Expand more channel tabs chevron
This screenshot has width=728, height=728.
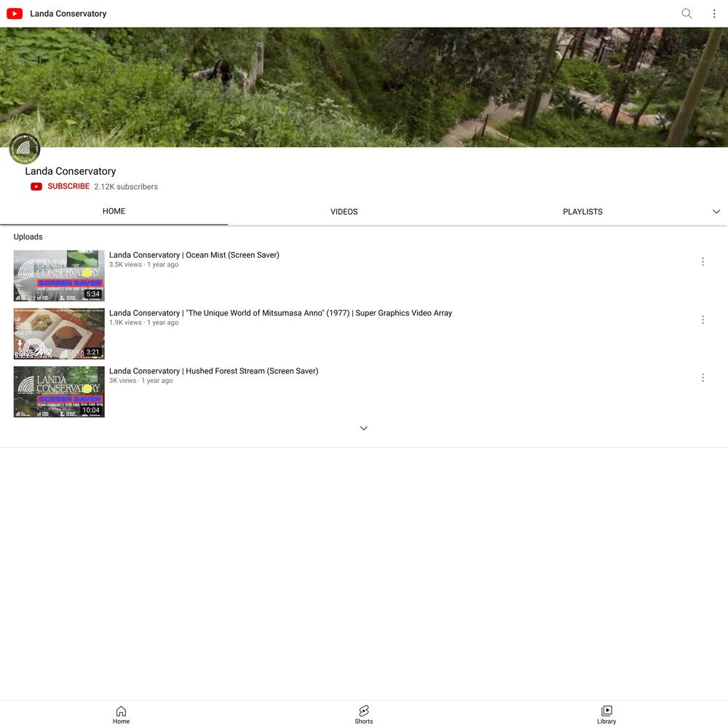click(x=716, y=212)
